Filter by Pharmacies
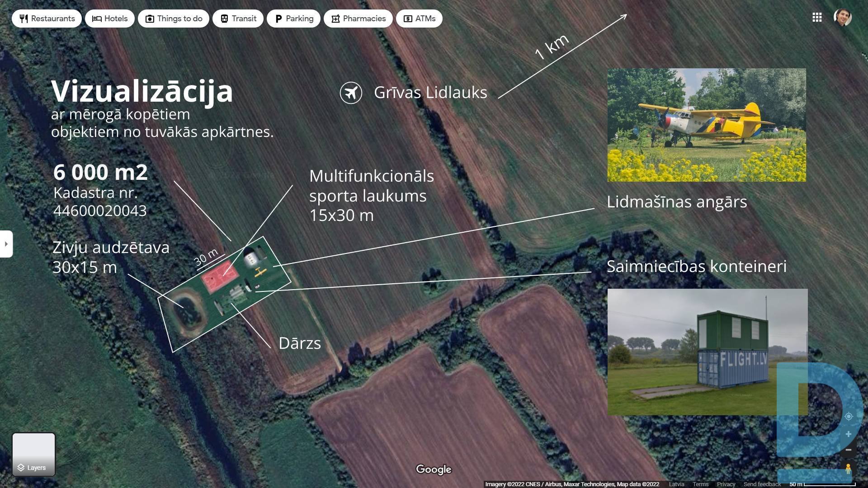 pyautogui.click(x=358, y=19)
